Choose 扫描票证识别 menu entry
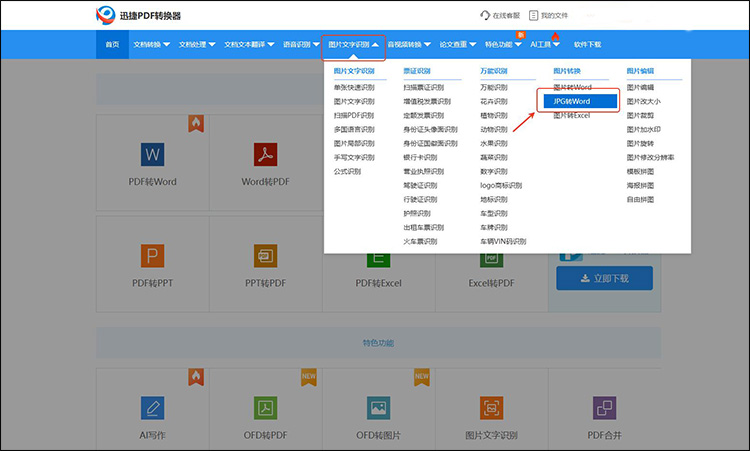 point(424,87)
